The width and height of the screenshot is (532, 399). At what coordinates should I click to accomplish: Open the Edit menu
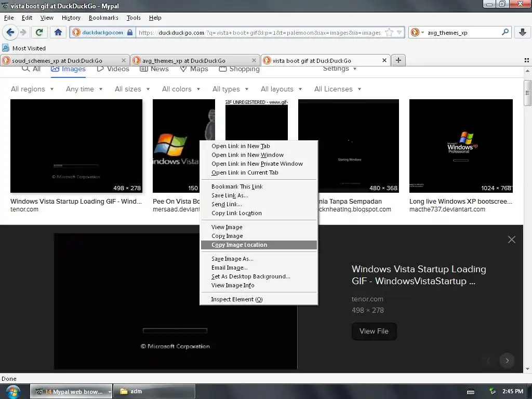(x=27, y=18)
